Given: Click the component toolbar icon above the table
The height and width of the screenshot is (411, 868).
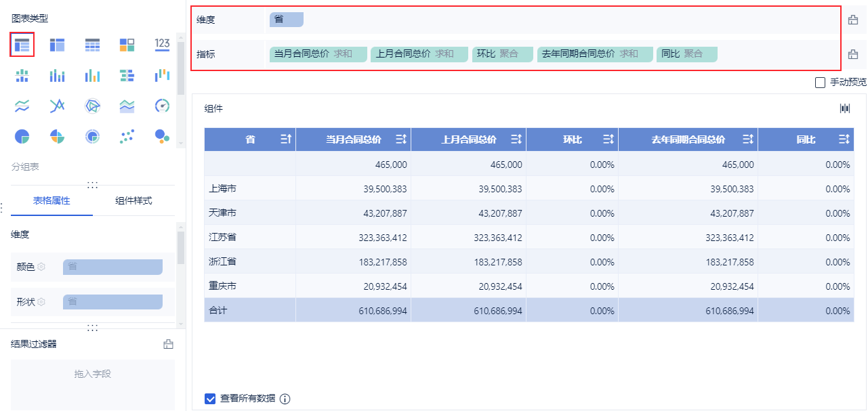Looking at the screenshot, I should (845, 108).
